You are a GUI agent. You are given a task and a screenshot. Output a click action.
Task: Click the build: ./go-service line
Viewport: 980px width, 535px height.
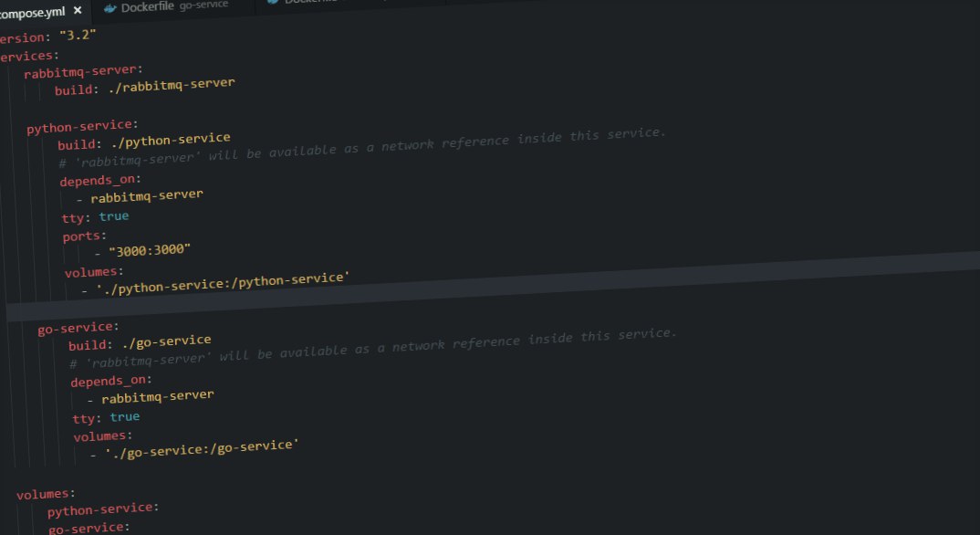tap(140, 342)
